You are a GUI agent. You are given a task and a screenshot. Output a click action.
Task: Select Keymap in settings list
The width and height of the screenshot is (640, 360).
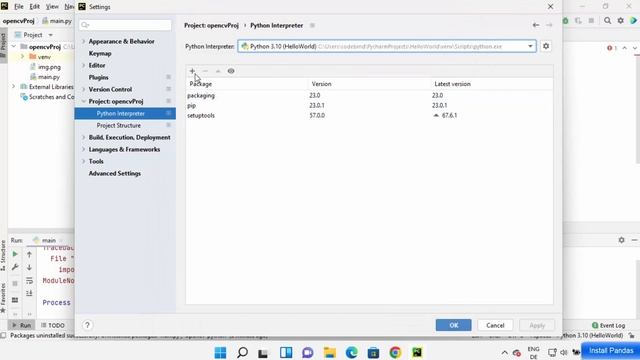coord(100,53)
